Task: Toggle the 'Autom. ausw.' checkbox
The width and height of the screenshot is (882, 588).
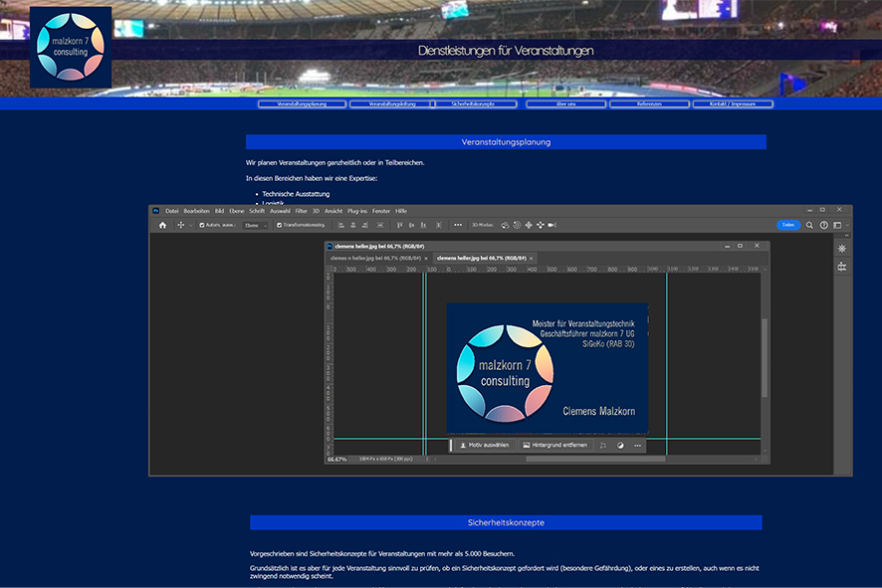Action: point(202,225)
